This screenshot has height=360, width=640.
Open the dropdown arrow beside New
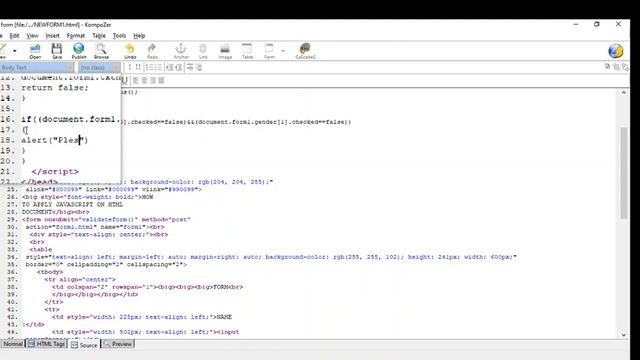click(15, 51)
